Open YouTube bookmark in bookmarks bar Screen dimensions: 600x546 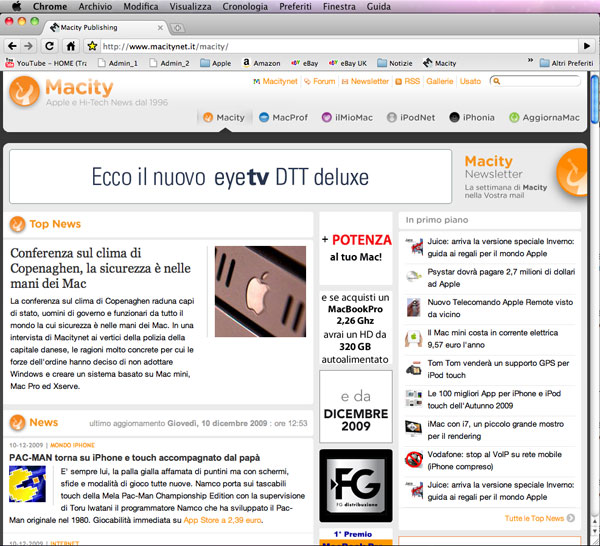(46, 63)
